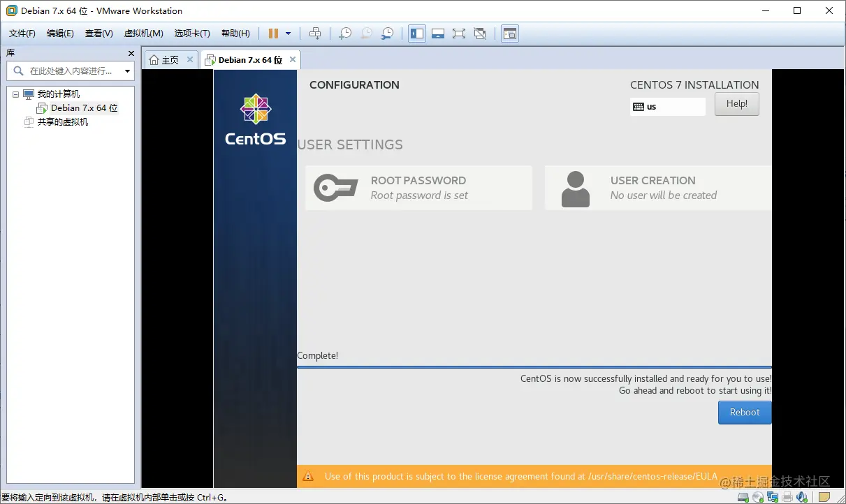Toggle the console view toolbar button
The height and width of the screenshot is (504, 846).
coord(510,34)
